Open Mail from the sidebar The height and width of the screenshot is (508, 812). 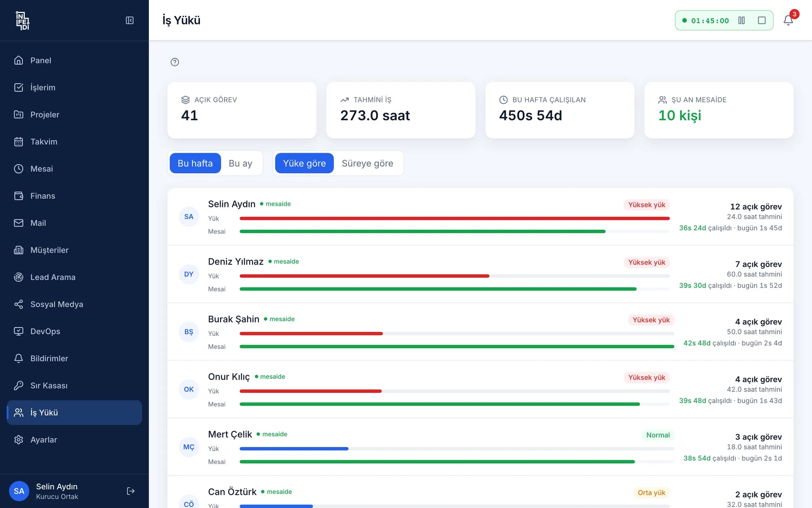click(74, 223)
